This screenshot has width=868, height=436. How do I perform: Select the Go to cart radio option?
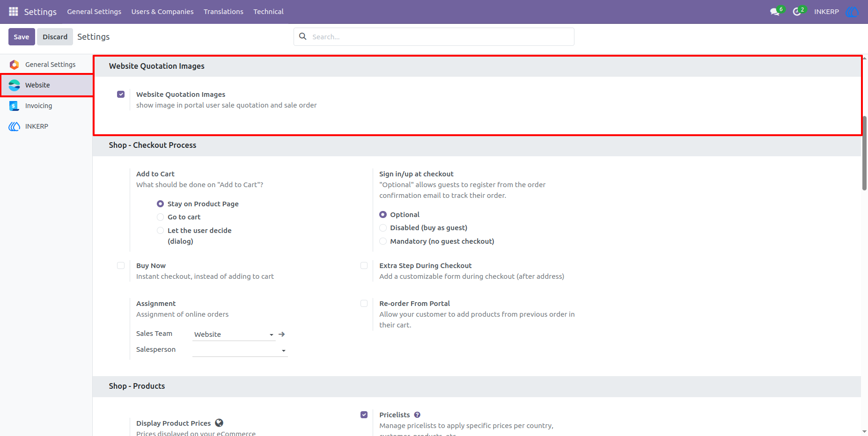pyautogui.click(x=160, y=217)
